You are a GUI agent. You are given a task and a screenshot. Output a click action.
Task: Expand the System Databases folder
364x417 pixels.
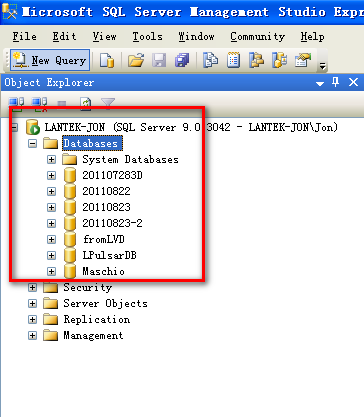coord(51,160)
